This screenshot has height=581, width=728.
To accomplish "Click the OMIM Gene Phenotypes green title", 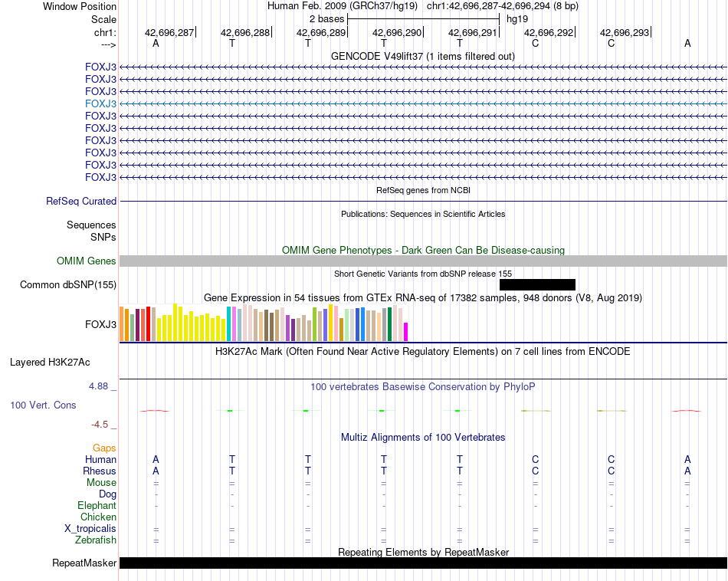I will coord(423,250).
